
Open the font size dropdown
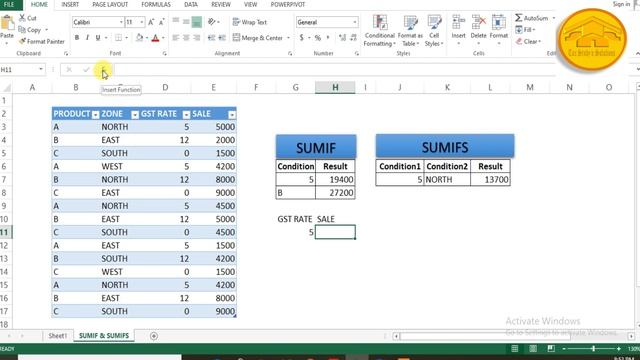tap(142, 22)
